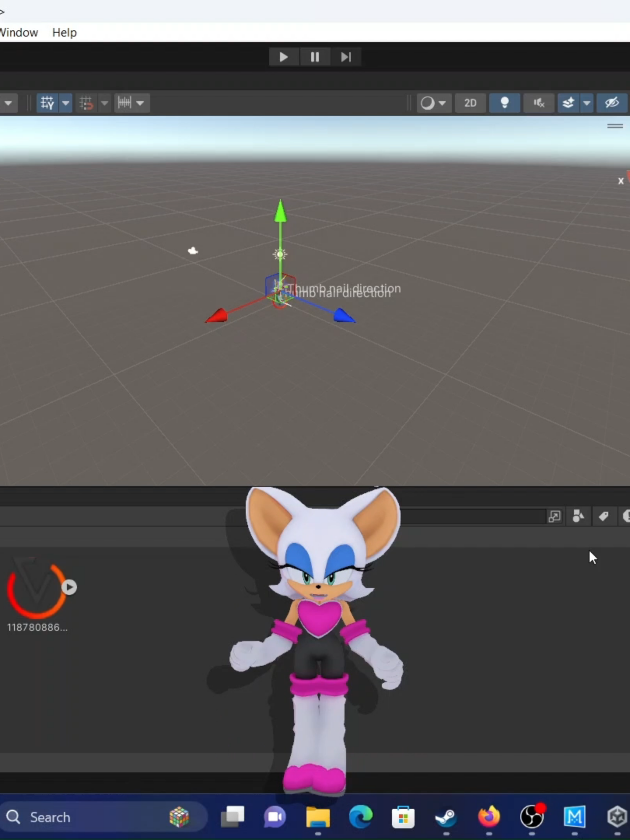The image size is (630, 840).
Task: Toggle scene audio mute button
Action: click(539, 103)
